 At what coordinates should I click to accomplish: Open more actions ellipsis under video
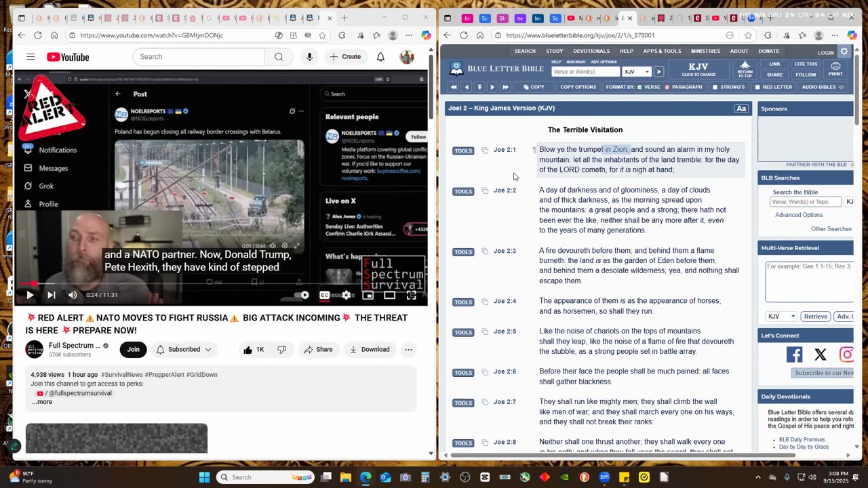click(408, 350)
